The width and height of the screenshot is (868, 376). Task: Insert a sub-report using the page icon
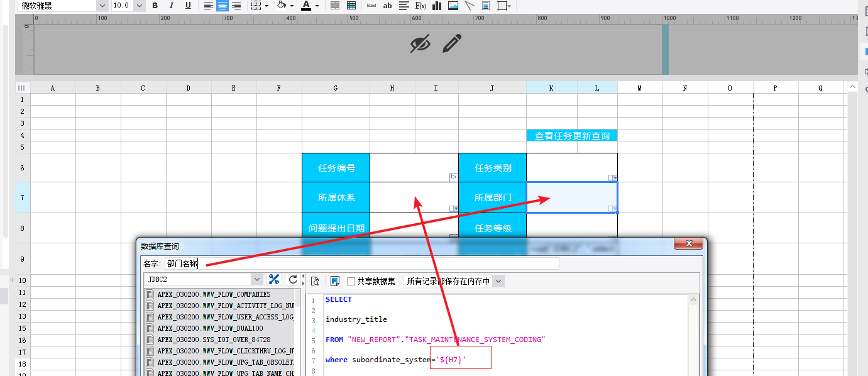(486, 6)
